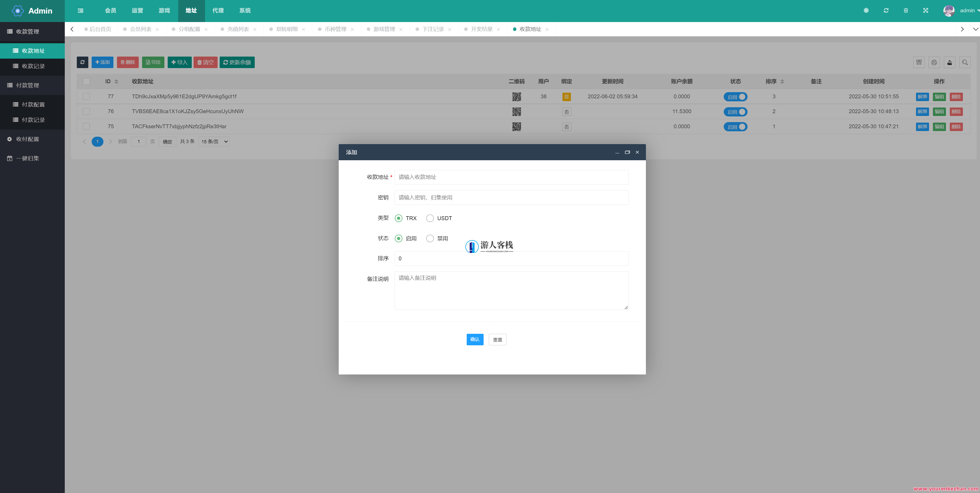This screenshot has height=493, width=980.
Task: Open the 15条/页 page size dropdown
Action: pyautogui.click(x=214, y=141)
